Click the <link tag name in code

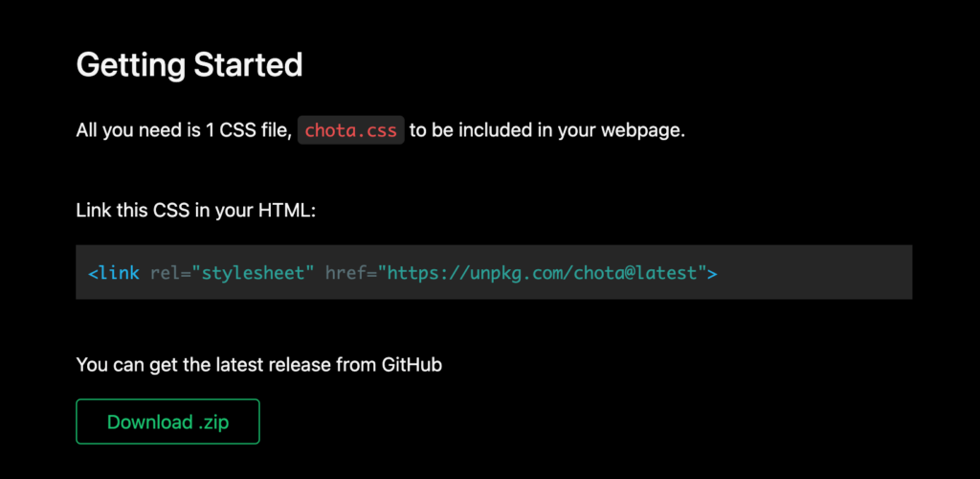114,273
